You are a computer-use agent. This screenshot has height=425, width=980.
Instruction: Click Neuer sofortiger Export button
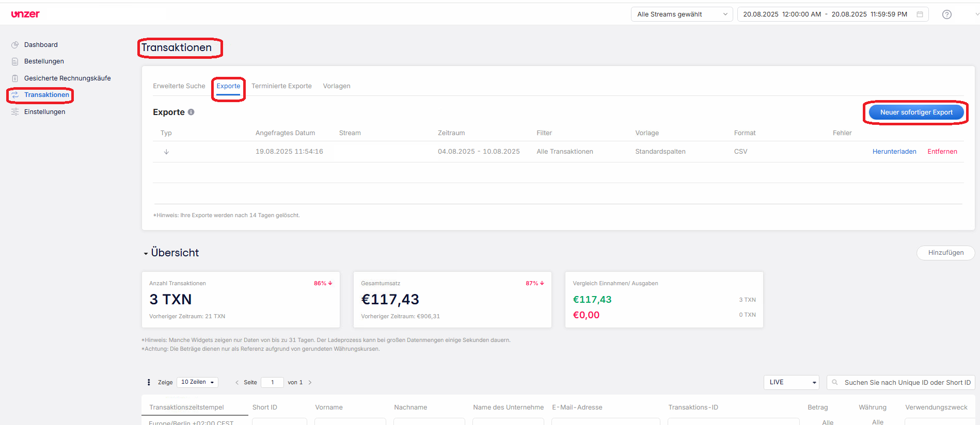[915, 112]
